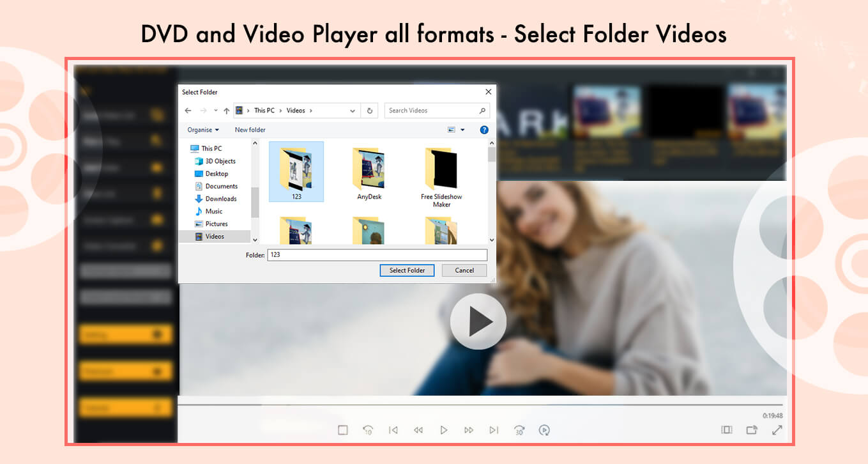
Task: Select Downloads in navigation tree
Action: tap(215, 199)
